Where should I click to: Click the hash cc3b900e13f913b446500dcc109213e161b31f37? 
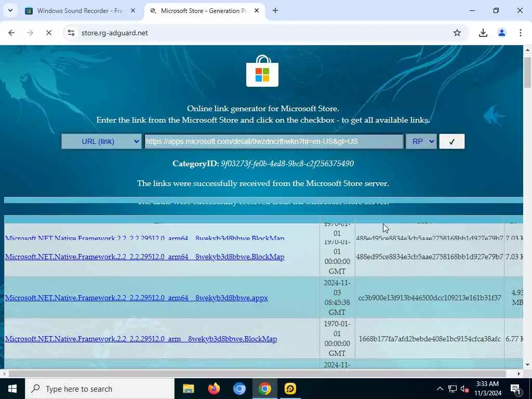(x=430, y=298)
